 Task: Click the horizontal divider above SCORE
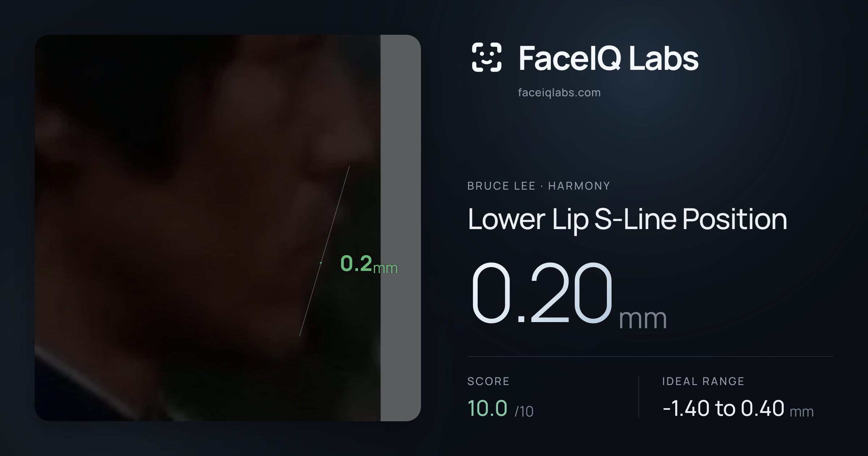point(650,356)
